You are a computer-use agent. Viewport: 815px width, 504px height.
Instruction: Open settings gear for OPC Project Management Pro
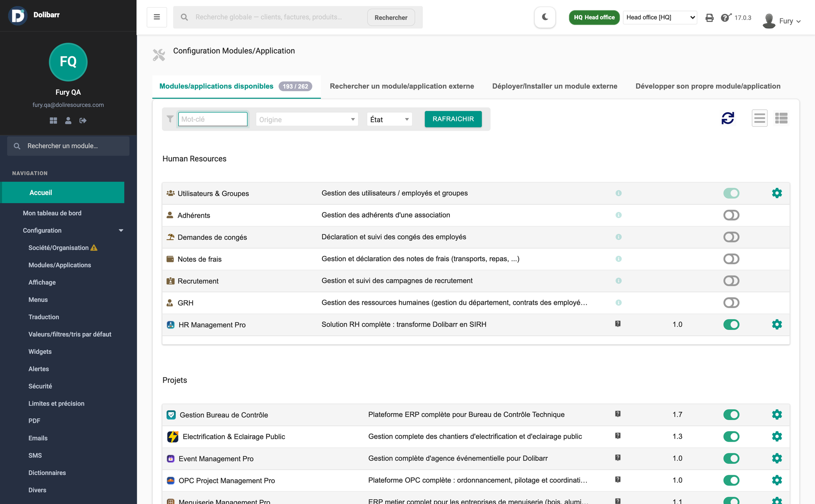pyautogui.click(x=777, y=480)
